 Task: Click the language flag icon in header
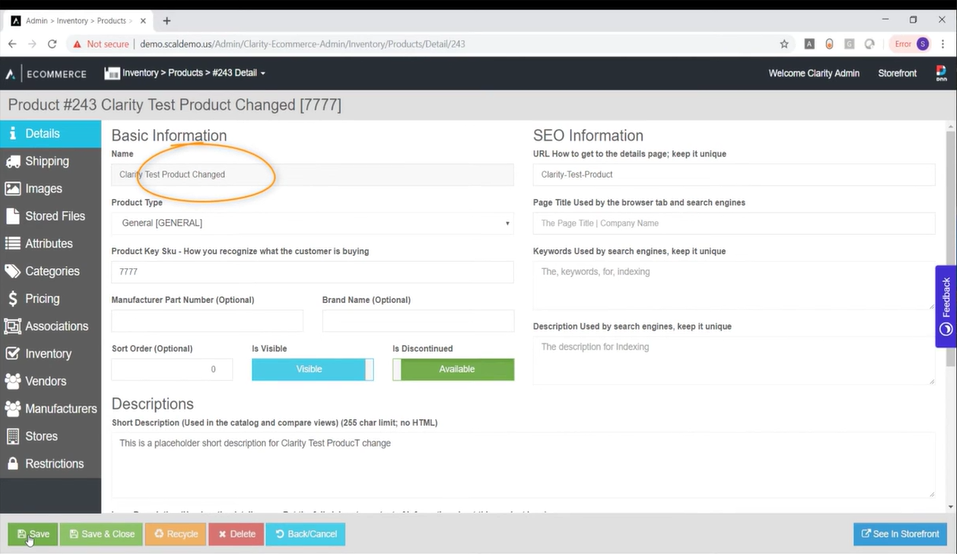(941, 73)
